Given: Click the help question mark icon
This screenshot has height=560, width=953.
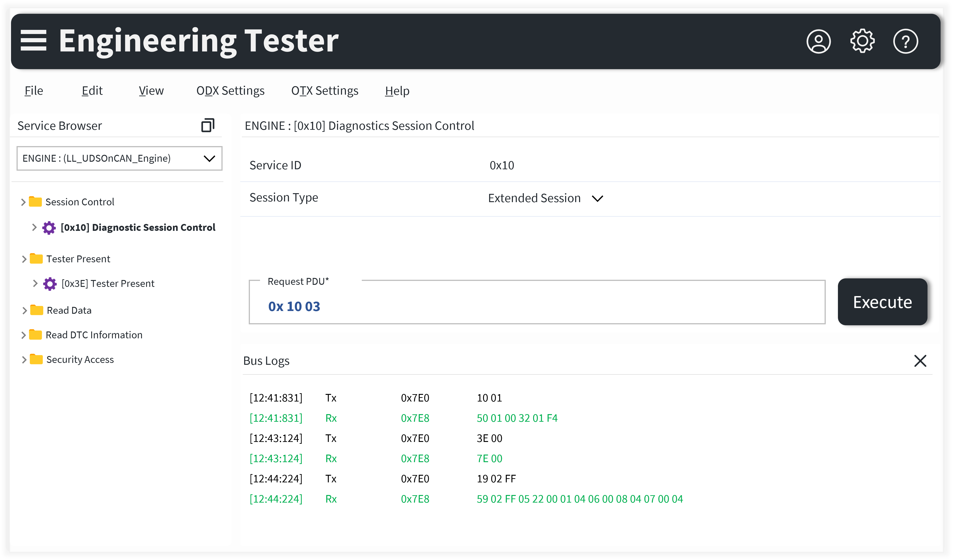Looking at the screenshot, I should pos(905,41).
